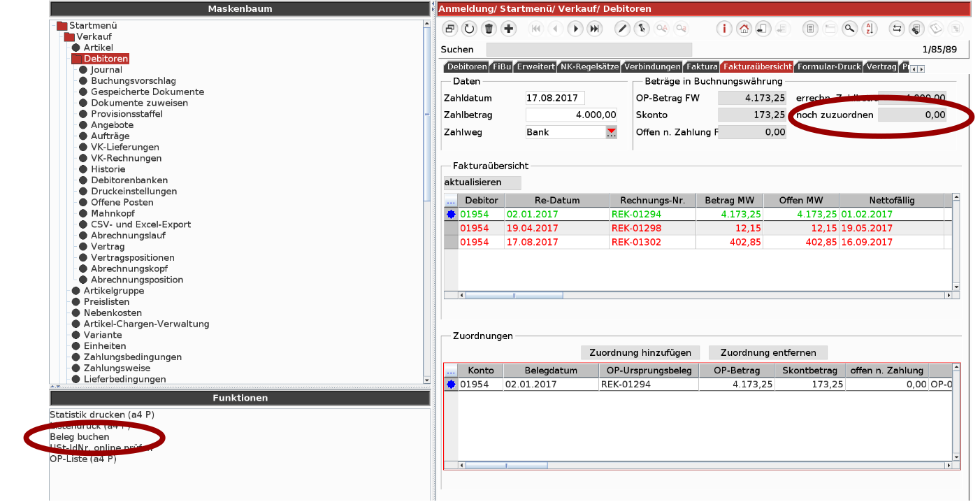Collapse the Debitoren tree folder

pos(76,59)
